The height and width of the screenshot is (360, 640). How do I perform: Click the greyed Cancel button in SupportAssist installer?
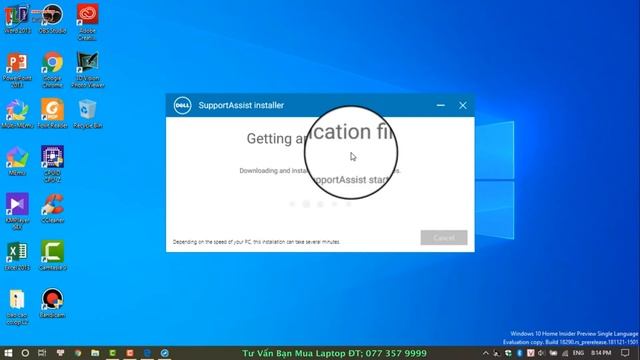pyautogui.click(x=444, y=238)
